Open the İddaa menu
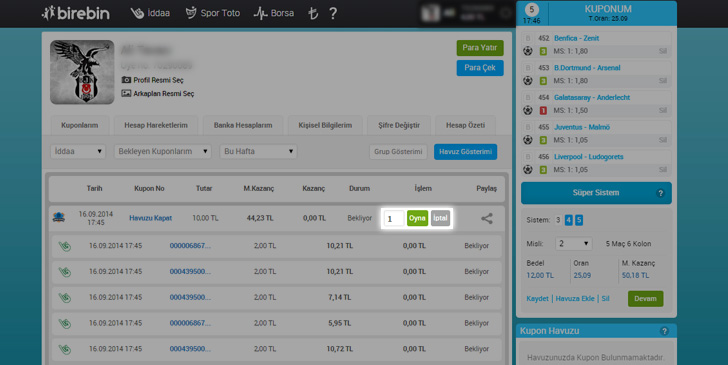 click(150, 13)
